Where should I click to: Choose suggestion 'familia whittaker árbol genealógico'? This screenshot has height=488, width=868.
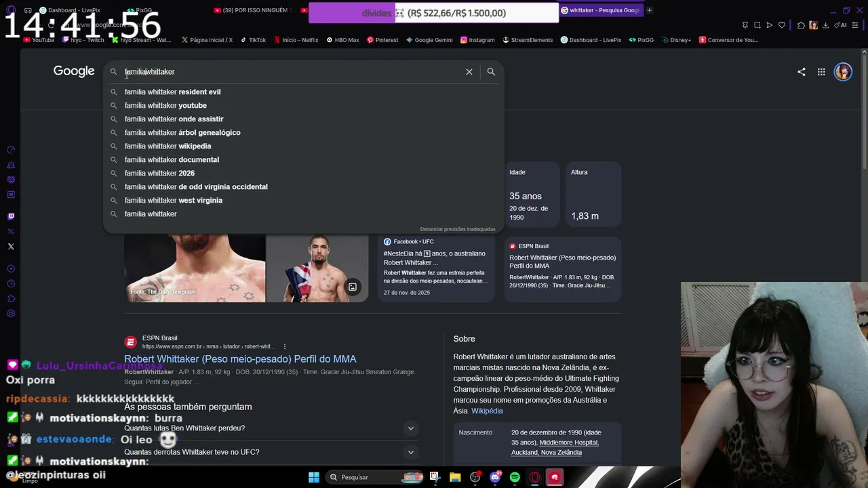tap(303, 133)
